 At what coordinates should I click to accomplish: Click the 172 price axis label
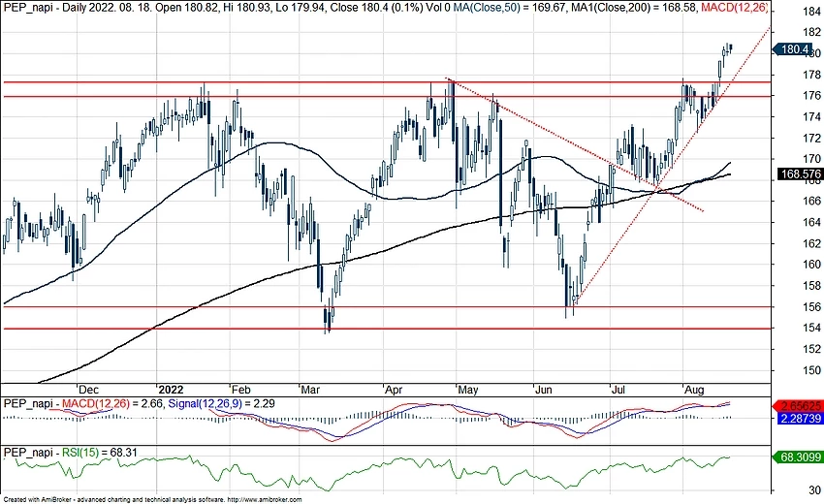pos(812,138)
